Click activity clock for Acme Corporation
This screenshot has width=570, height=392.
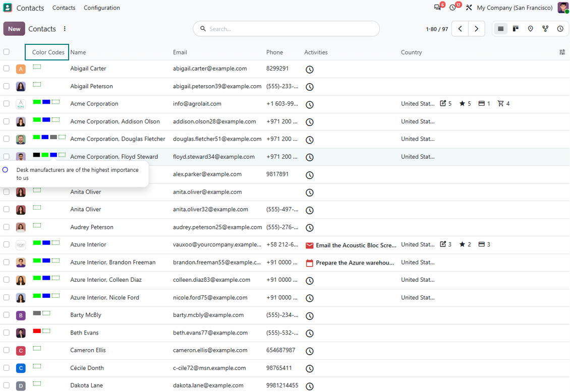(x=309, y=104)
